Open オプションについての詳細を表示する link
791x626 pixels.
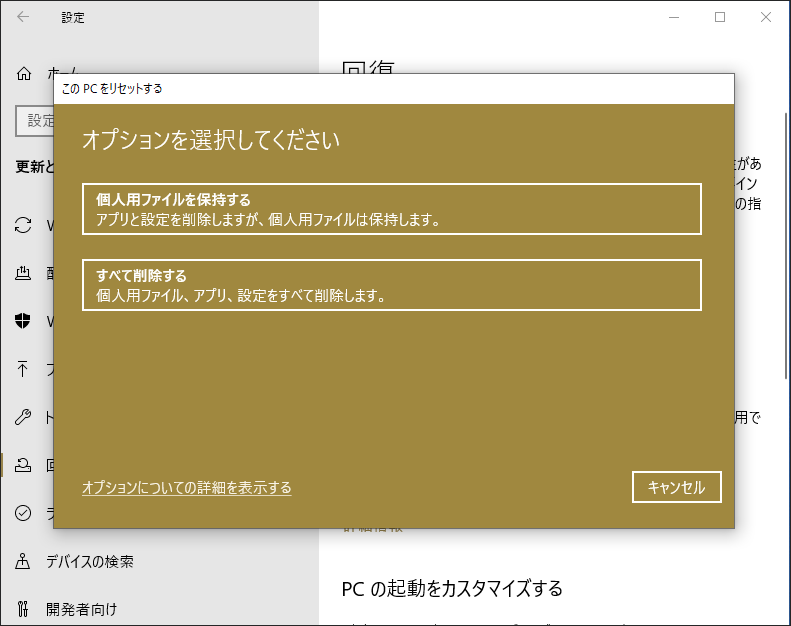point(187,487)
